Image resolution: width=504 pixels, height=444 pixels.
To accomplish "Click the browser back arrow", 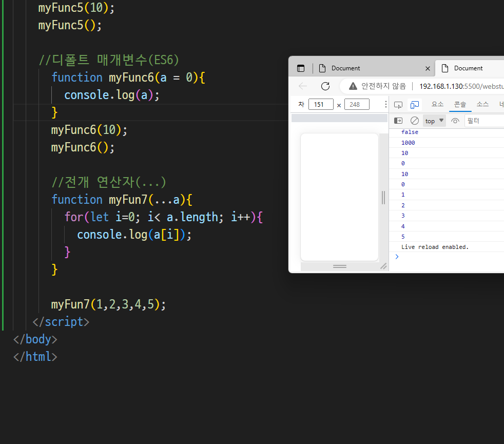I will (303, 86).
